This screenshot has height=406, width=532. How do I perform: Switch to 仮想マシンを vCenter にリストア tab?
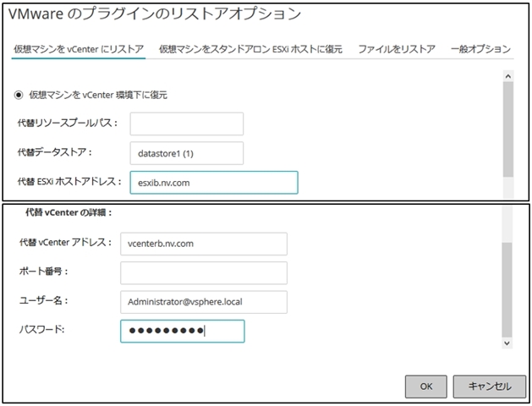[x=79, y=49]
